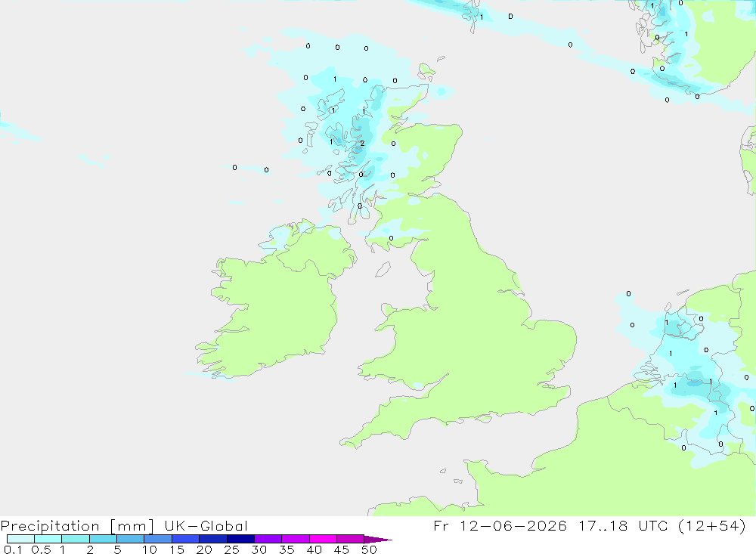This screenshot has width=756, height=554.
Task: Click the (12+54) forecast offset label
Action: [x=711, y=525]
